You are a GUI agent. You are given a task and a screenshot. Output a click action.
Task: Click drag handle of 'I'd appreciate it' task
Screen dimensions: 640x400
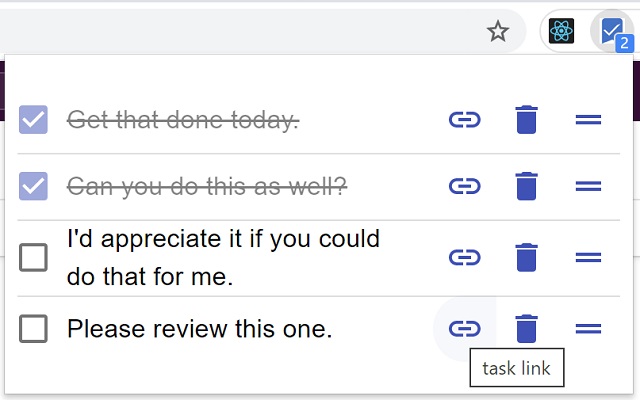pos(589,257)
